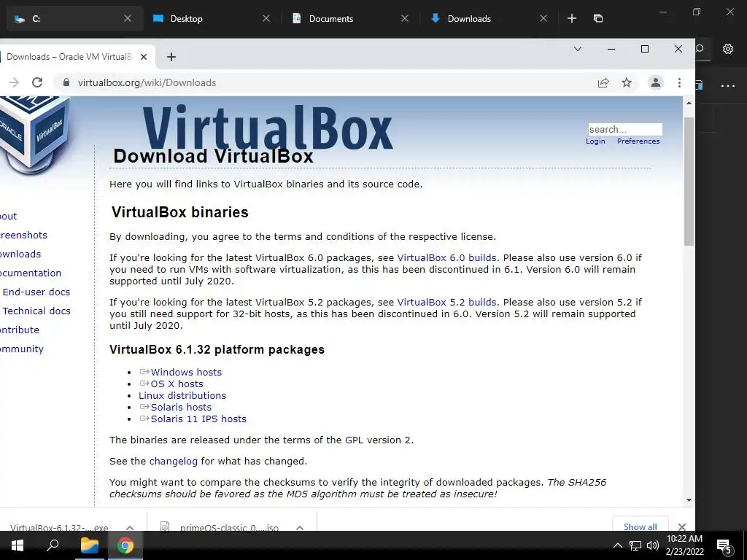Show all downloads
The height and width of the screenshot is (560, 747).
(640, 526)
